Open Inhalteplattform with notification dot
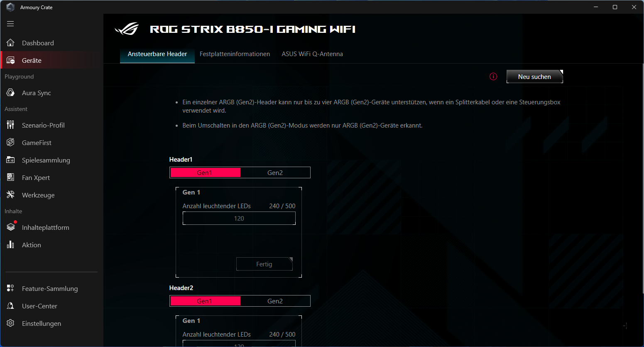This screenshot has height=347, width=644. pos(11,227)
